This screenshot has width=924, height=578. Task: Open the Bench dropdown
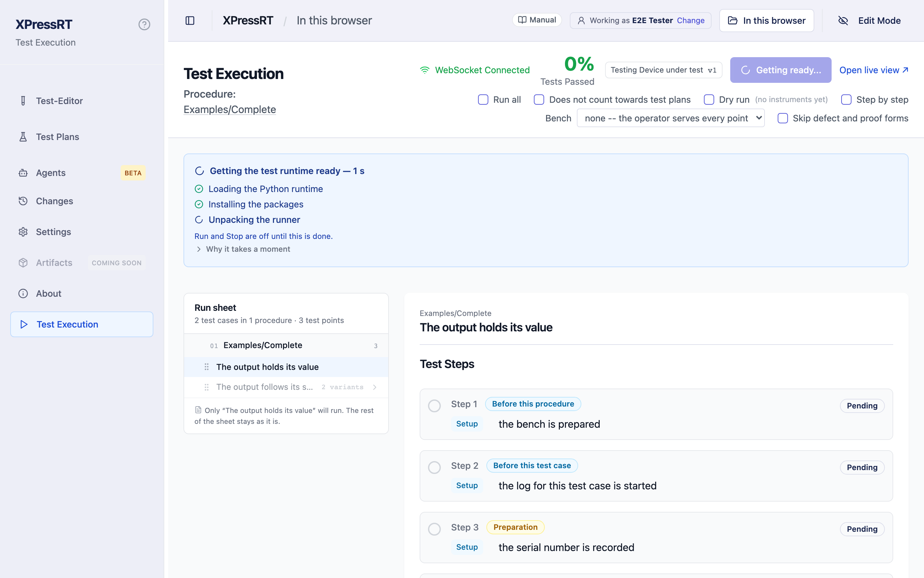(x=671, y=118)
